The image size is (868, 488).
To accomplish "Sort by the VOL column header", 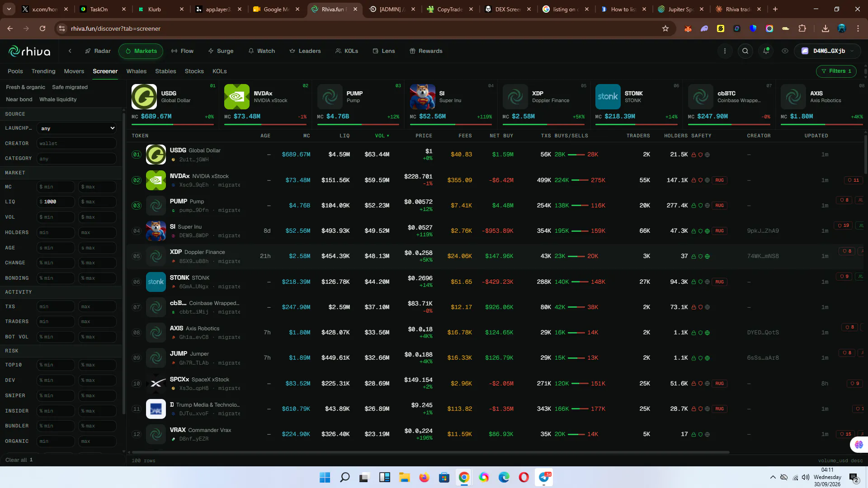I will pos(382,136).
